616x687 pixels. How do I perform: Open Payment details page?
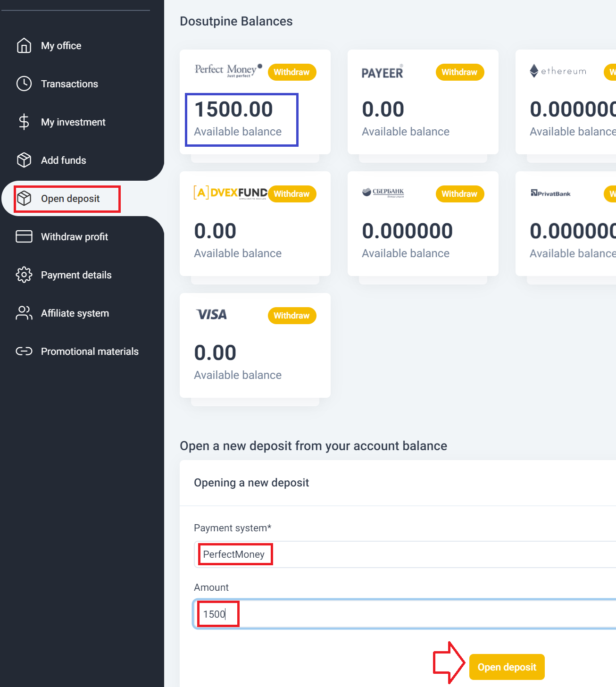coord(76,275)
